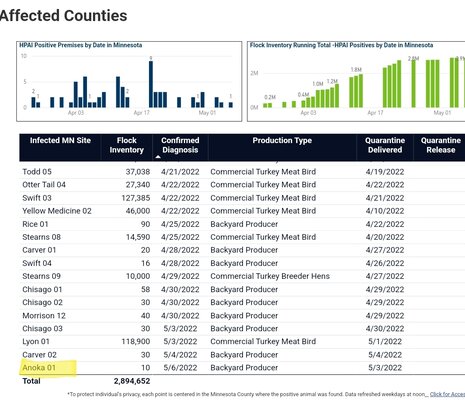Click the Swift 03 flock inventory value 127,385
This screenshot has height=400, width=465.
[x=136, y=198]
